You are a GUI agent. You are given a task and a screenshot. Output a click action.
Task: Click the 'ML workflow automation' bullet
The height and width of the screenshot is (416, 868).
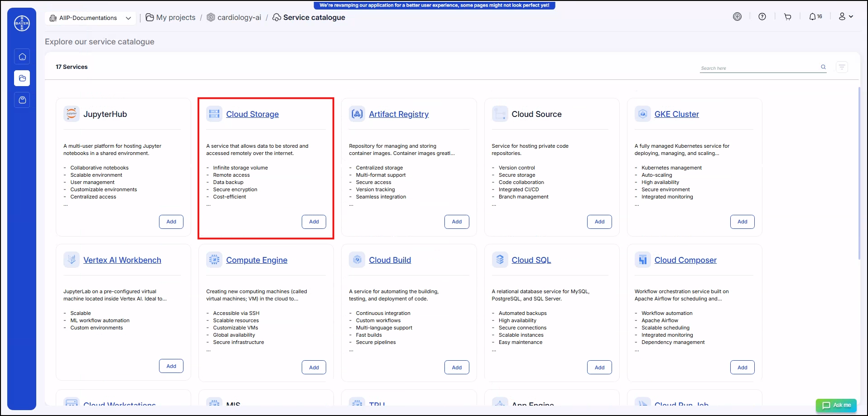(x=100, y=320)
